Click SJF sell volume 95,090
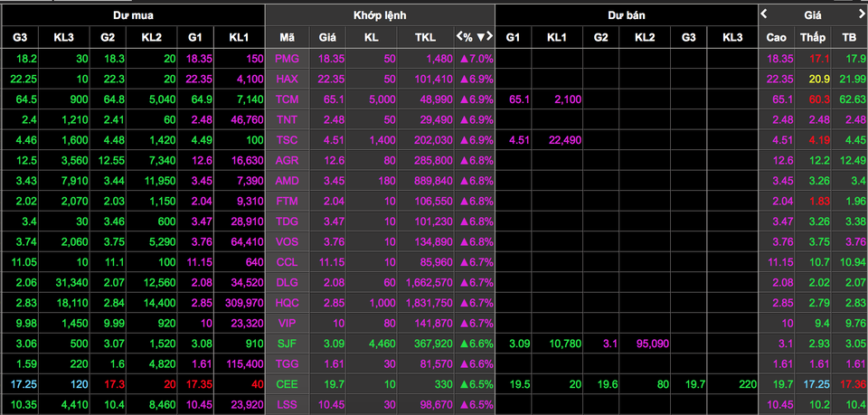This screenshot has width=868, height=415. (x=652, y=344)
